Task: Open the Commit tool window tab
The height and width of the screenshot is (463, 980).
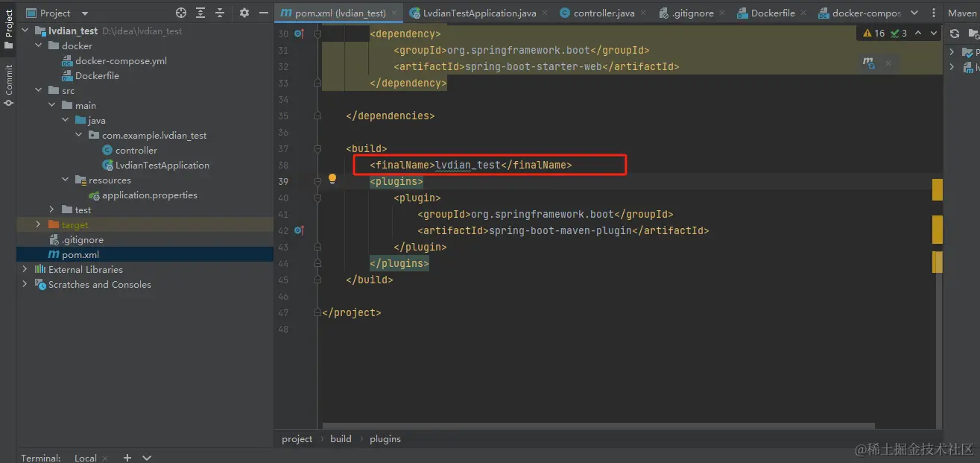Action: (x=8, y=84)
